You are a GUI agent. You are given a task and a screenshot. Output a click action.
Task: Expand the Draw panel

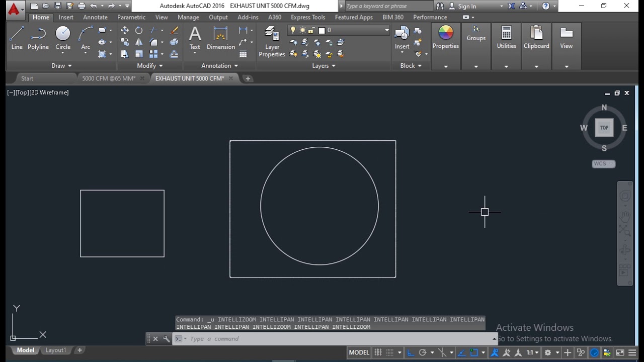pyautogui.click(x=61, y=66)
